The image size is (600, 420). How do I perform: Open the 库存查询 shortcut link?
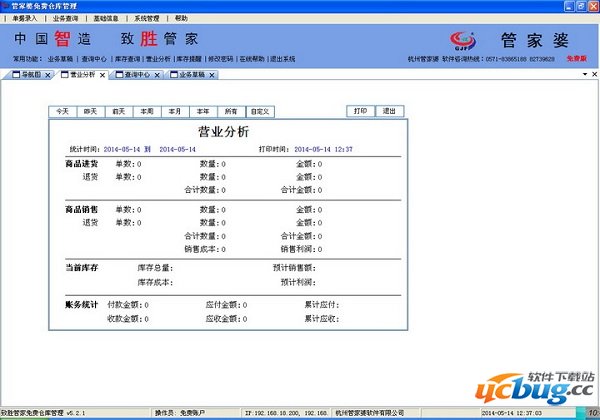[128, 59]
